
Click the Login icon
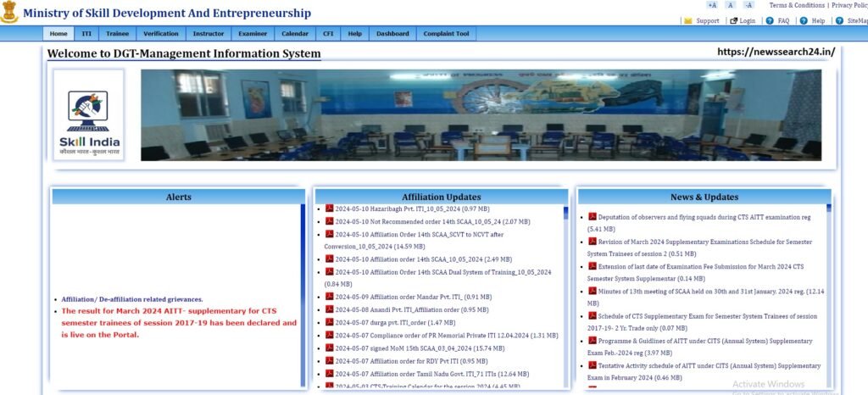point(733,20)
